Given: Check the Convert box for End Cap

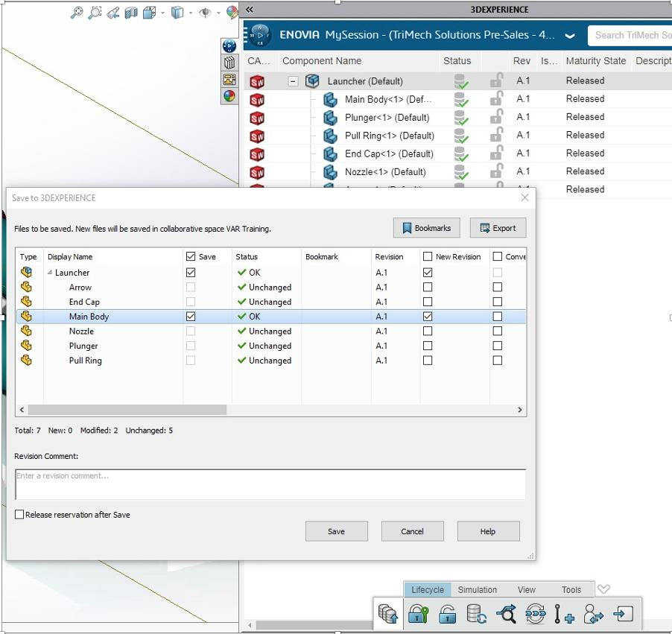Looking at the screenshot, I should pos(497,302).
